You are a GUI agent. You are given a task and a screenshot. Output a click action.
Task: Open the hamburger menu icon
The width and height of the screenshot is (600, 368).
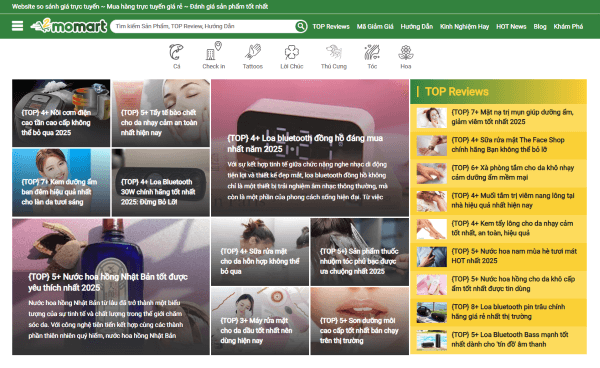click(x=17, y=26)
